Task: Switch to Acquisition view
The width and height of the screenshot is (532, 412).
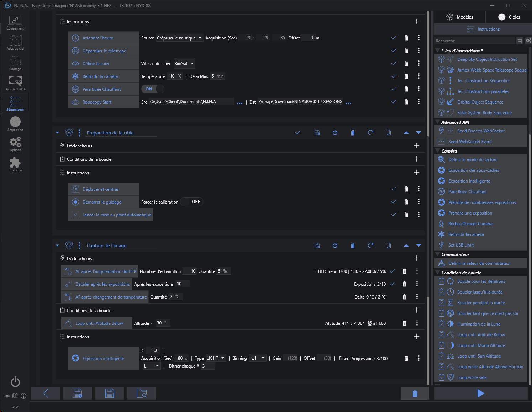Action: click(15, 124)
